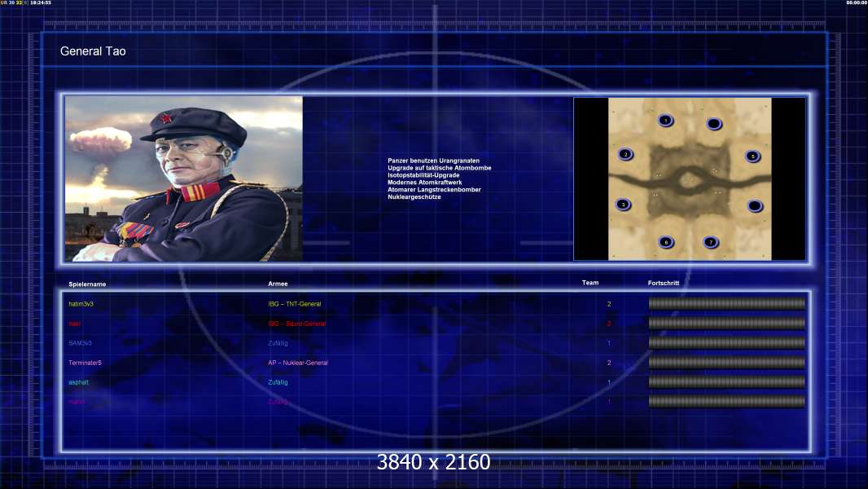Click the "Nukleargeschütze" line
The image size is (868, 489).
click(x=414, y=196)
